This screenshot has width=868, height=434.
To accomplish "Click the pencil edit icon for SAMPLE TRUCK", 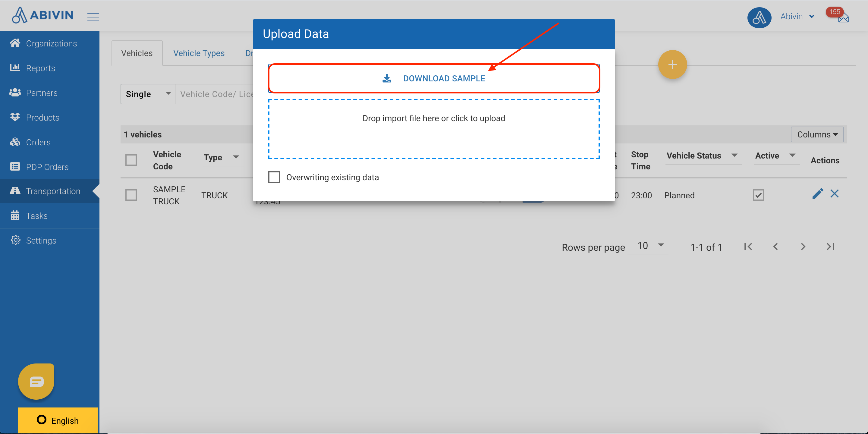I will click(x=817, y=194).
